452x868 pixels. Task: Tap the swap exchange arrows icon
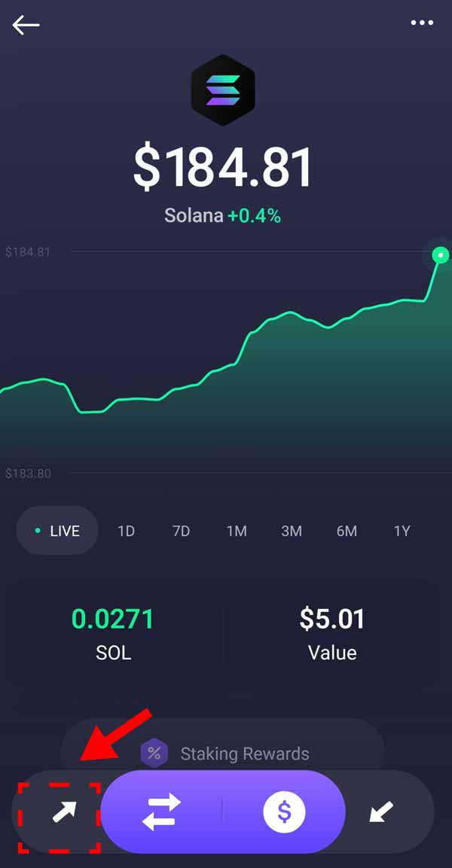coord(162,812)
